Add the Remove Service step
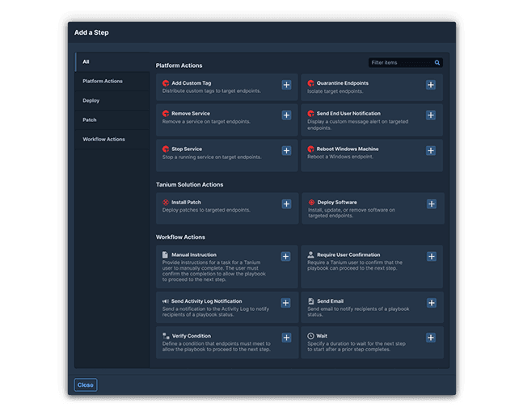523x420 pixels. point(286,115)
